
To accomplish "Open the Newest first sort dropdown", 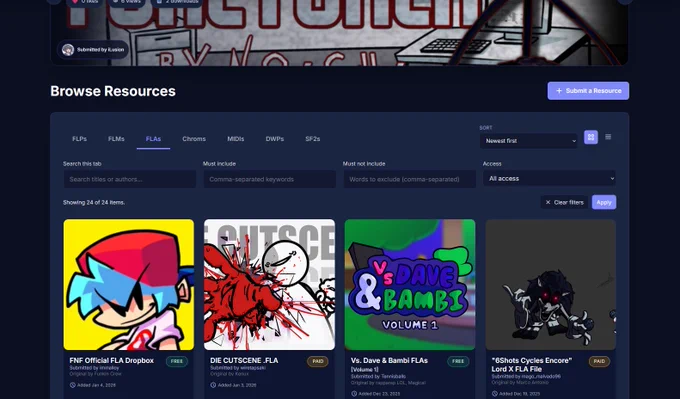I will click(529, 141).
